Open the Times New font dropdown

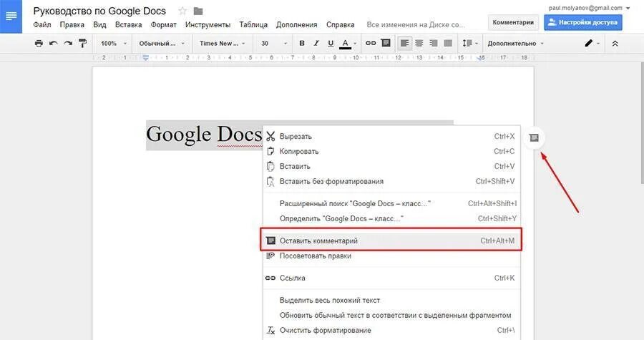(223, 43)
